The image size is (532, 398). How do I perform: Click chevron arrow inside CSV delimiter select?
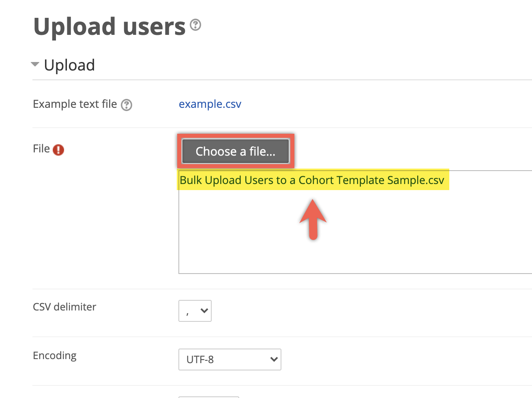[204, 311]
